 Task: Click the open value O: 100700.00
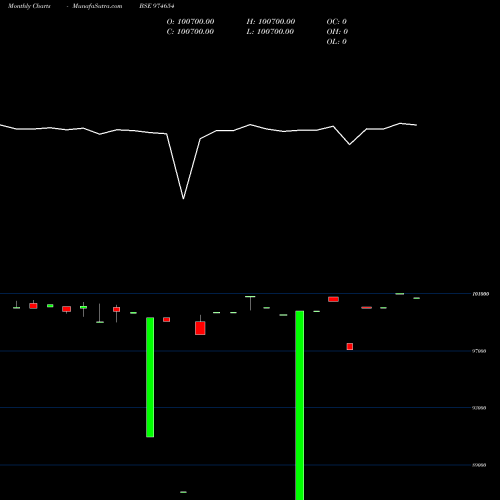[x=190, y=21]
